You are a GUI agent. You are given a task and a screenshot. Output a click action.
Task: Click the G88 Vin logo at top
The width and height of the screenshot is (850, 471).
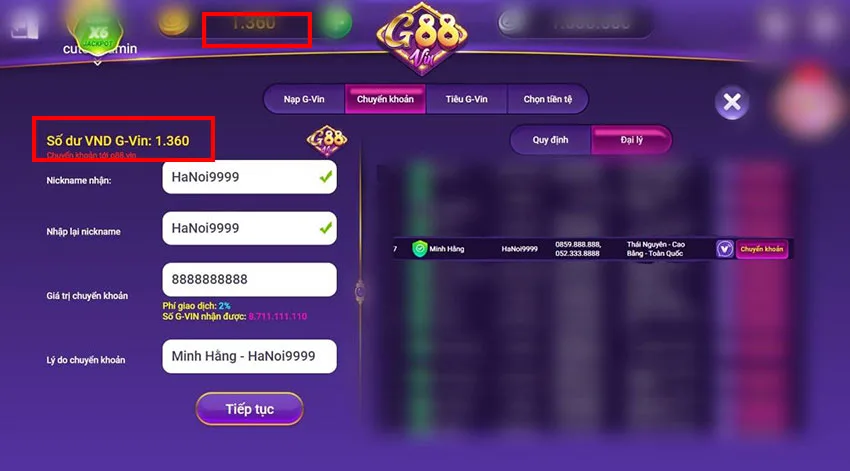422,37
